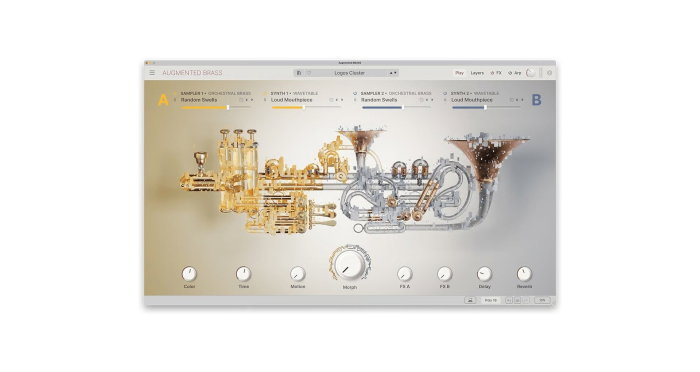Click the FX A knob
Image resolution: width=700 pixels, height=372 pixels.
pyautogui.click(x=404, y=273)
